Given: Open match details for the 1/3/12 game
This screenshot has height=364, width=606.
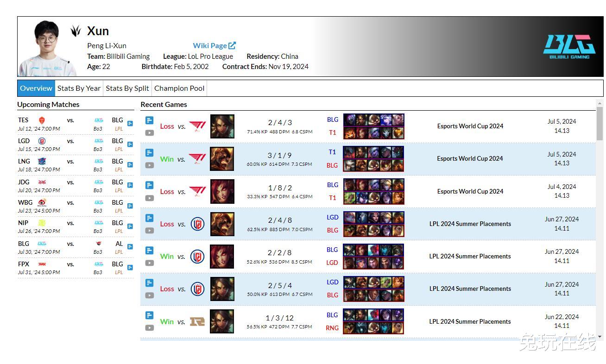Looking at the screenshot, I should 149,315.
